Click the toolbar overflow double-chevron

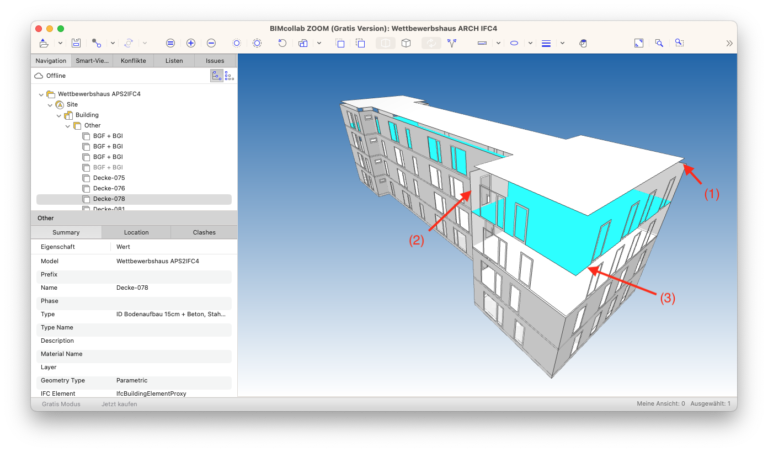point(729,43)
